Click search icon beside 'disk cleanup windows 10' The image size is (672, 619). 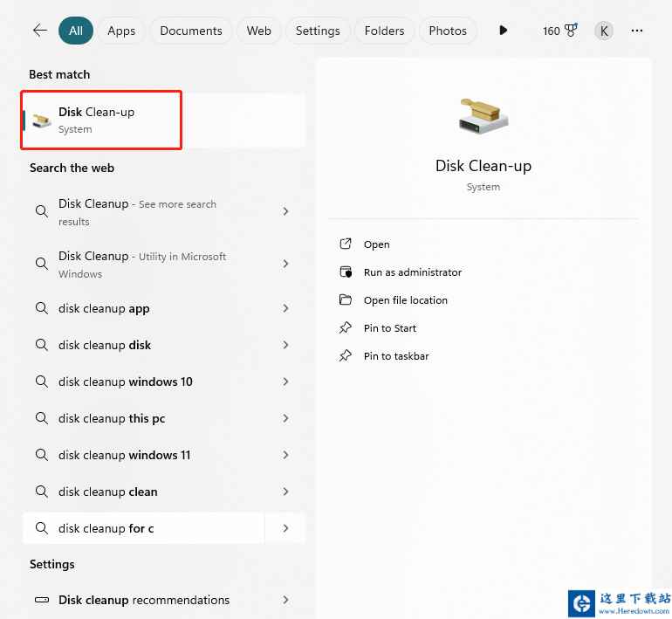[42, 382]
